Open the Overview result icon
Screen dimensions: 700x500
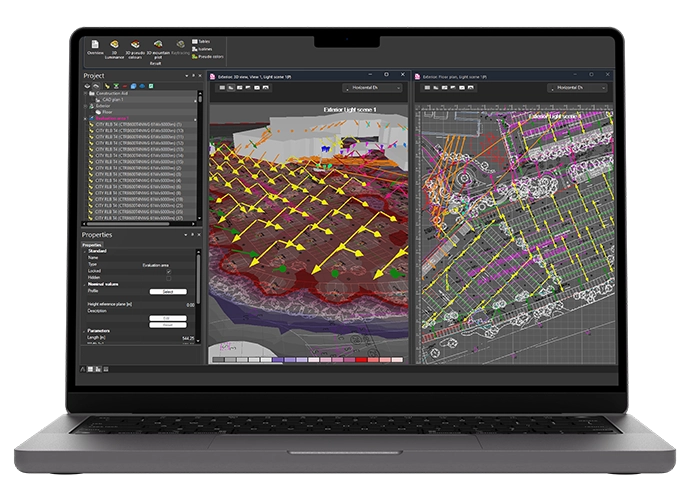pos(96,47)
